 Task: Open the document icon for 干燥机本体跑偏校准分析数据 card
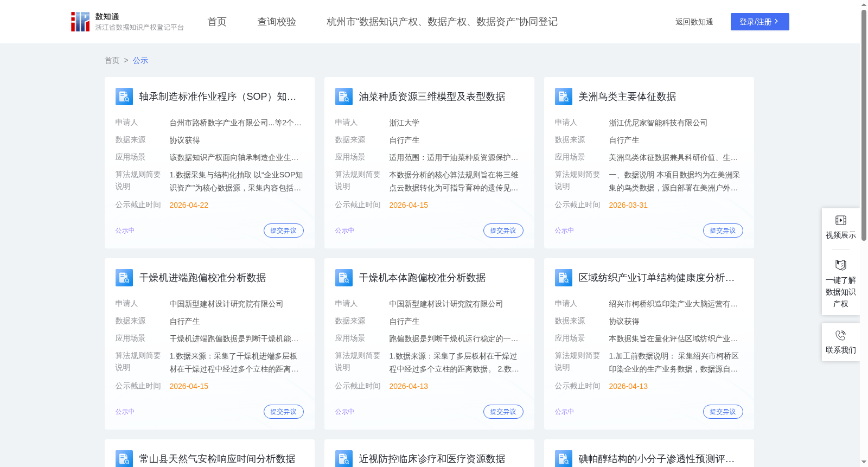344,278
